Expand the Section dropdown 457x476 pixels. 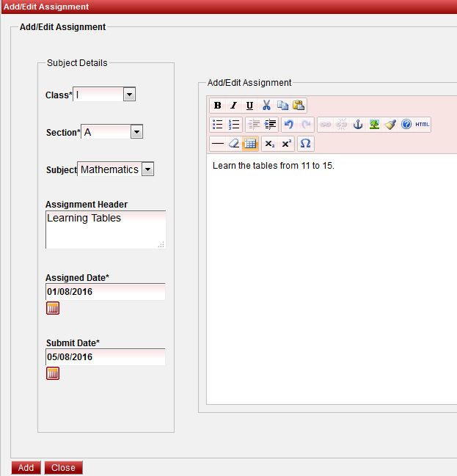click(136, 132)
